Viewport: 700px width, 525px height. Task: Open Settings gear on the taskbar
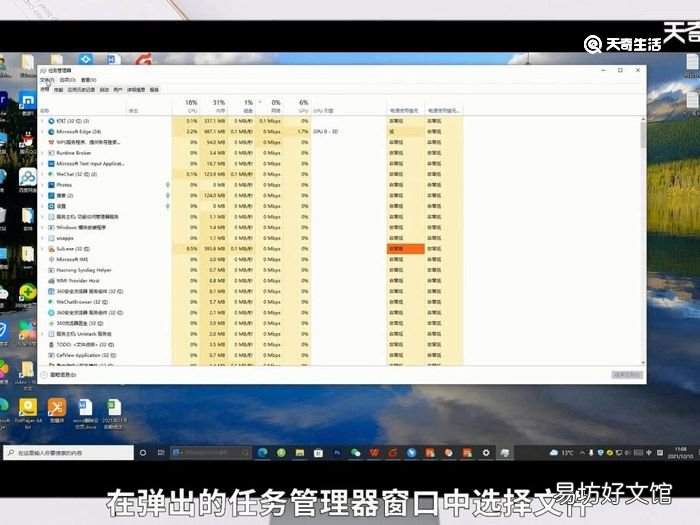486,453
